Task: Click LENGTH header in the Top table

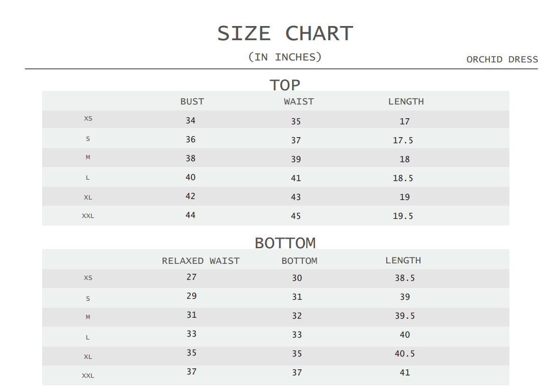Action: pyautogui.click(x=406, y=102)
